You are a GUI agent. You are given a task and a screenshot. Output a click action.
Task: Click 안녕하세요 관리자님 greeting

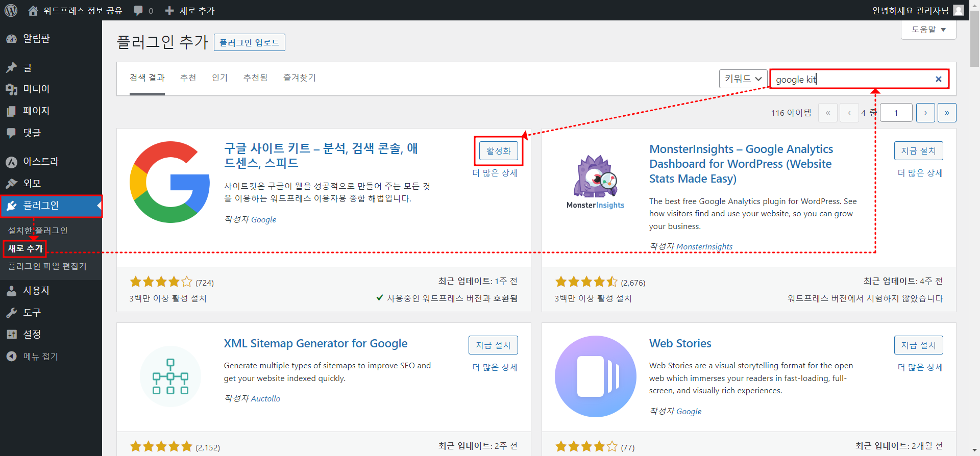coord(910,10)
